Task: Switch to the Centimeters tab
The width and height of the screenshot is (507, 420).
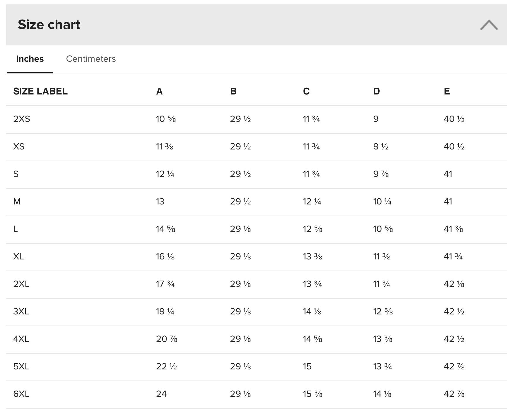Action: pos(91,59)
